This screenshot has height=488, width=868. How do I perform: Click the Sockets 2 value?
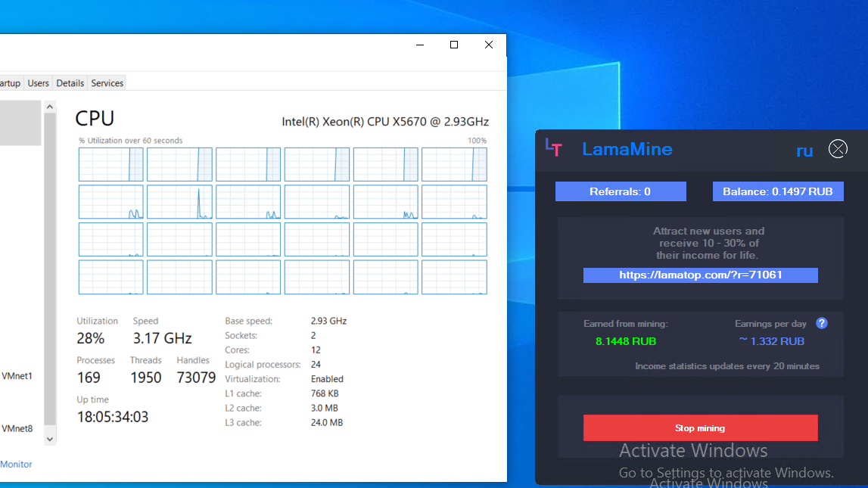coord(313,335)
